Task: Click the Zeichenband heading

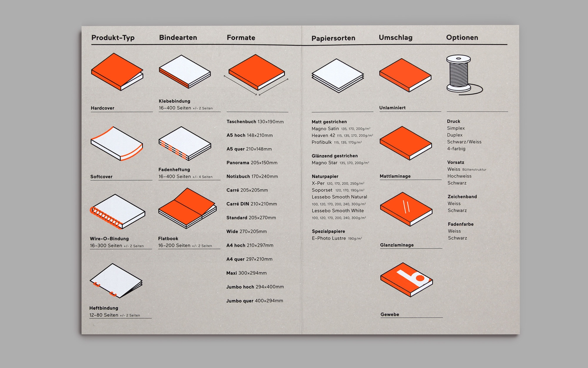Action: click(462, 197)
